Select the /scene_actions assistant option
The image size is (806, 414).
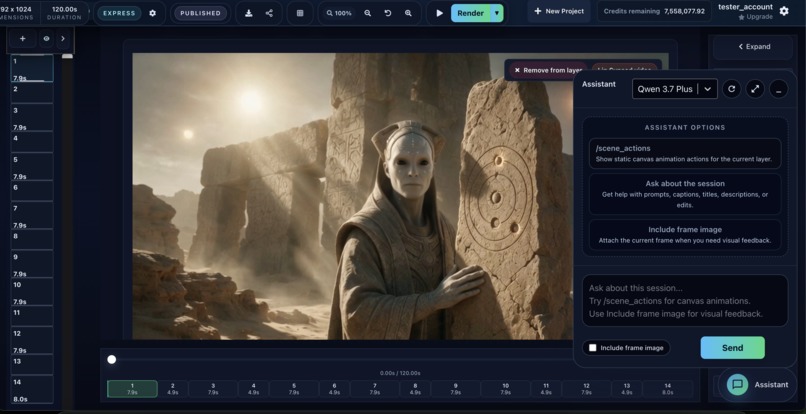point(685,153)
